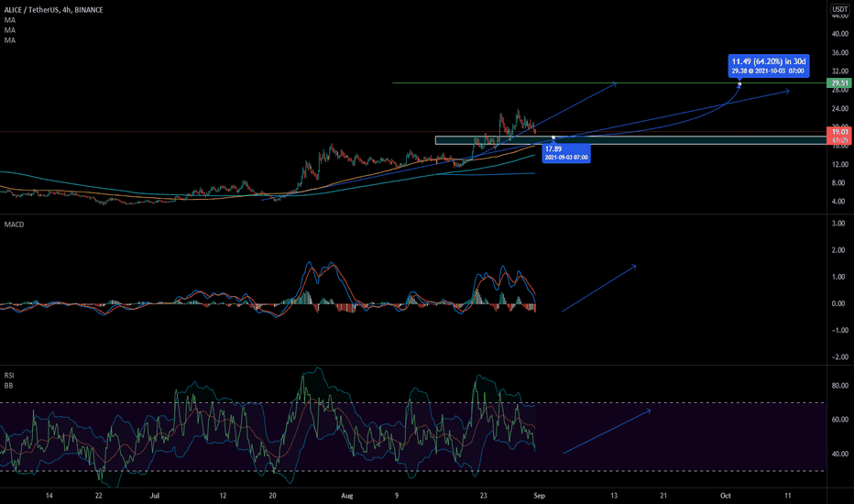The width and height of the screenshot is (854, 504).
Task: Click the 22 date label on time axis
Action: 99,496
